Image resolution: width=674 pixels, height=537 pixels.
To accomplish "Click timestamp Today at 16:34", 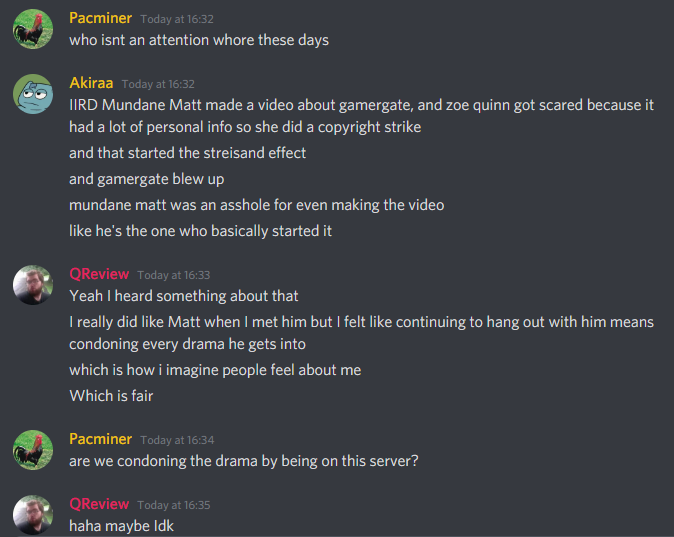I will tap(177, 440).
